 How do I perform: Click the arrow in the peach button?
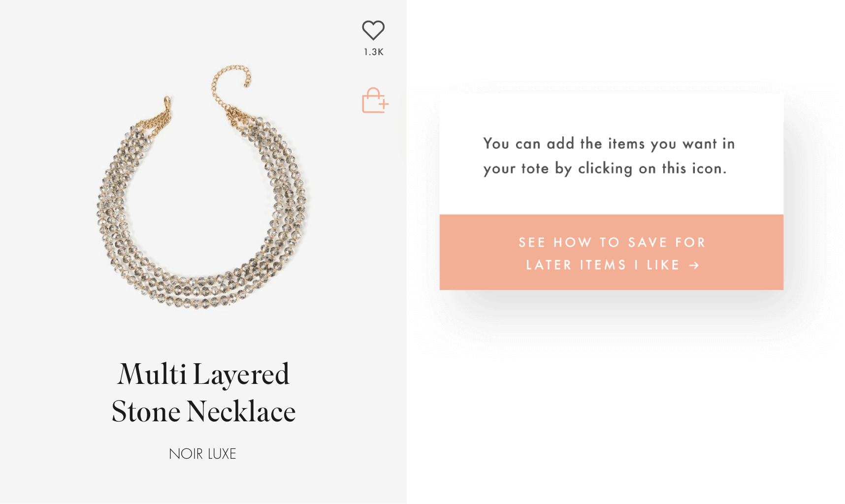coord(694,265)
